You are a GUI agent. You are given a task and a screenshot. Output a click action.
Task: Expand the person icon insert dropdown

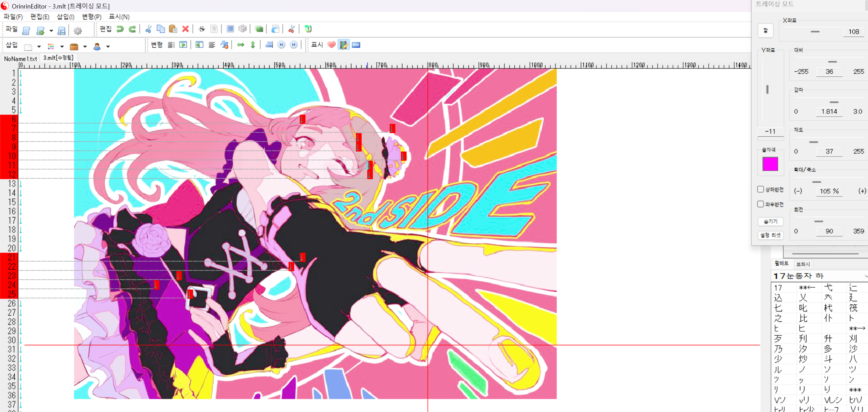(x=108, y=47)
